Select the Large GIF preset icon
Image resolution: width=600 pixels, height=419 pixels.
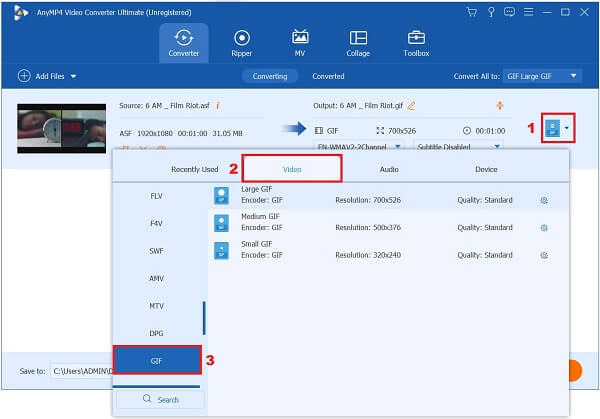(x=221, y=195)
